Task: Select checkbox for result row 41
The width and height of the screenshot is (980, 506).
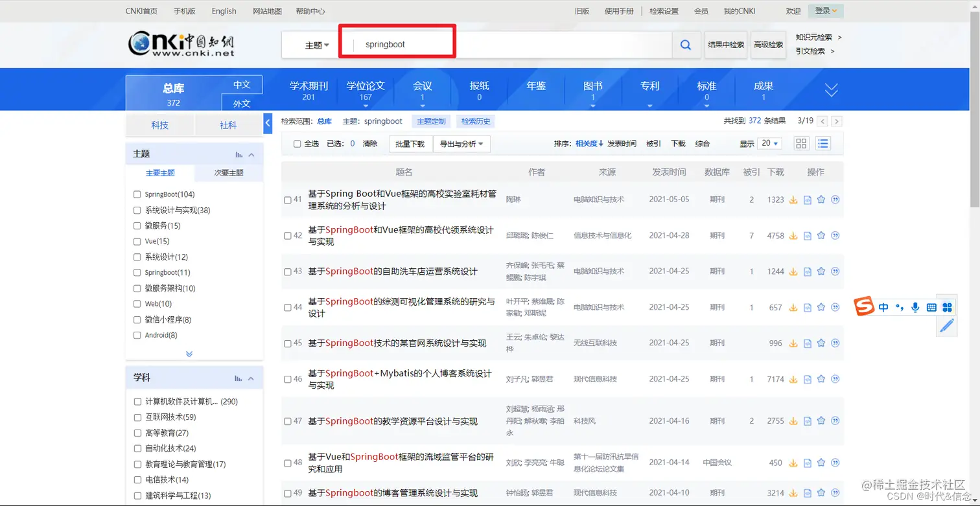Action: point(288,200)
